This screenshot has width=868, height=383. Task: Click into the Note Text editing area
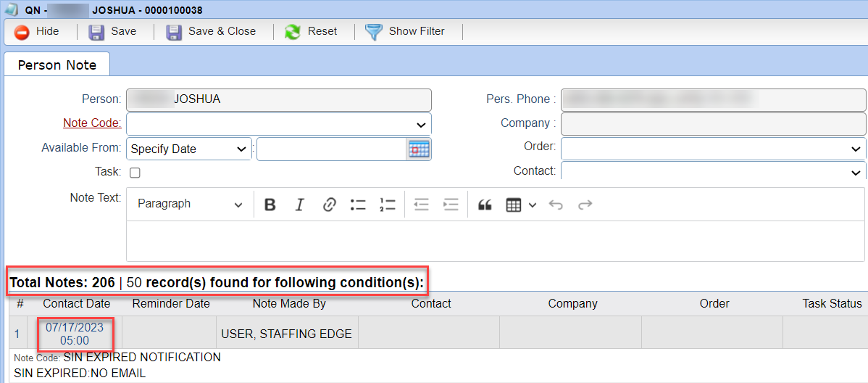[x=496, y=241]
